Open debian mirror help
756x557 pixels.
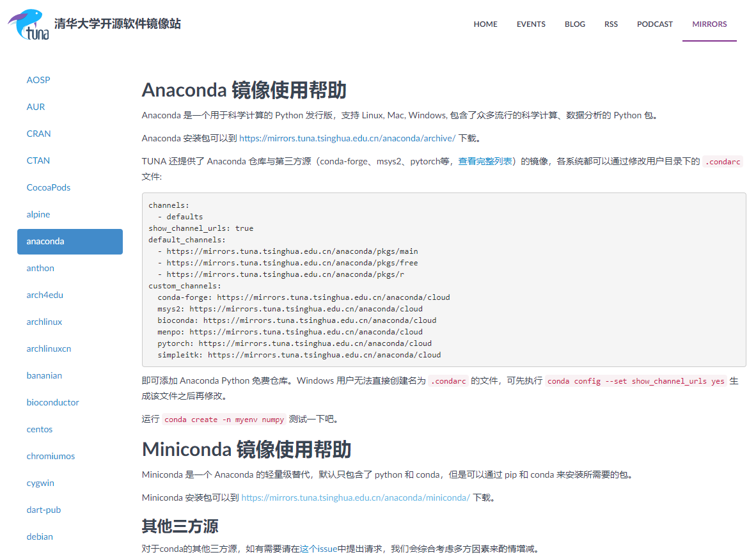coord(40,537)
